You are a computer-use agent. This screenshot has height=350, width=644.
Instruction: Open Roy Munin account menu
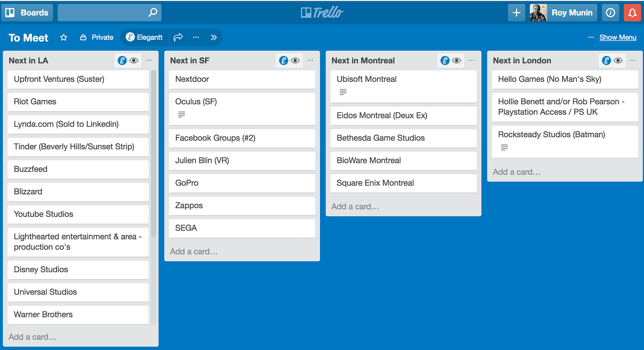pyautogui.click(x=572, y=12)
